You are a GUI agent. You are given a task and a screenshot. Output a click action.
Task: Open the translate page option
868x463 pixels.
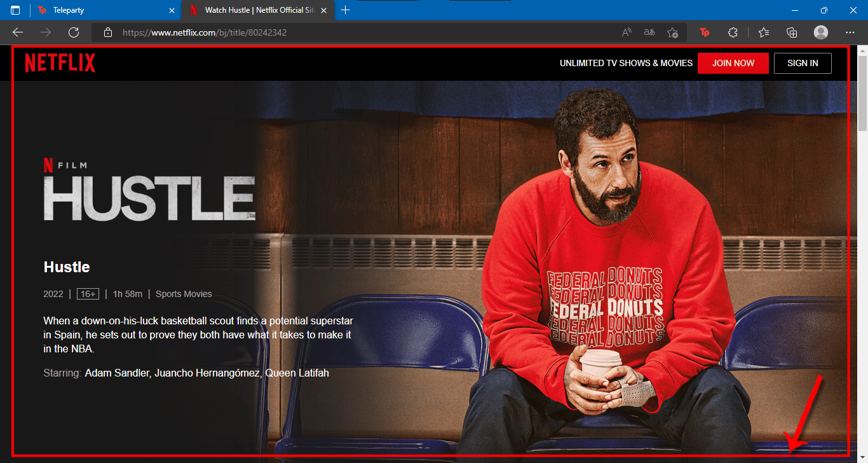pyautogui.click(x=649, y=32)
